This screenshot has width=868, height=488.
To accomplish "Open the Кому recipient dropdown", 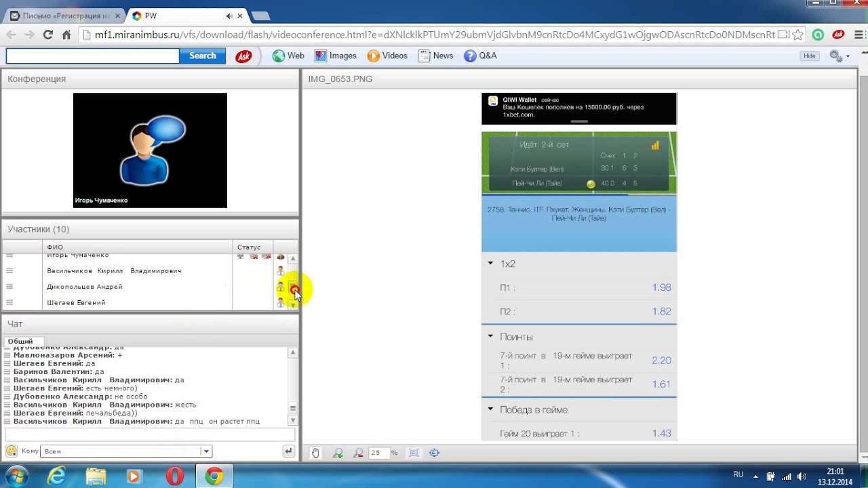I will pos(205,451).
